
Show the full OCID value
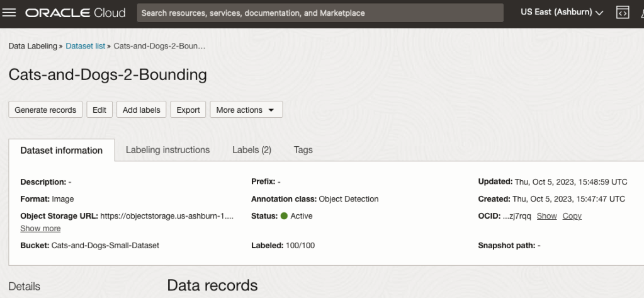(546, 216)
